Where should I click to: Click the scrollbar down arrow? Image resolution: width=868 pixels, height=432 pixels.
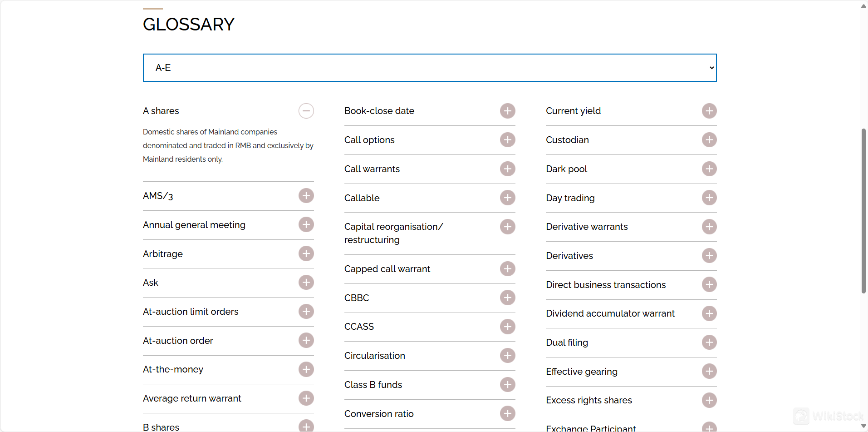tap(863, 426)
